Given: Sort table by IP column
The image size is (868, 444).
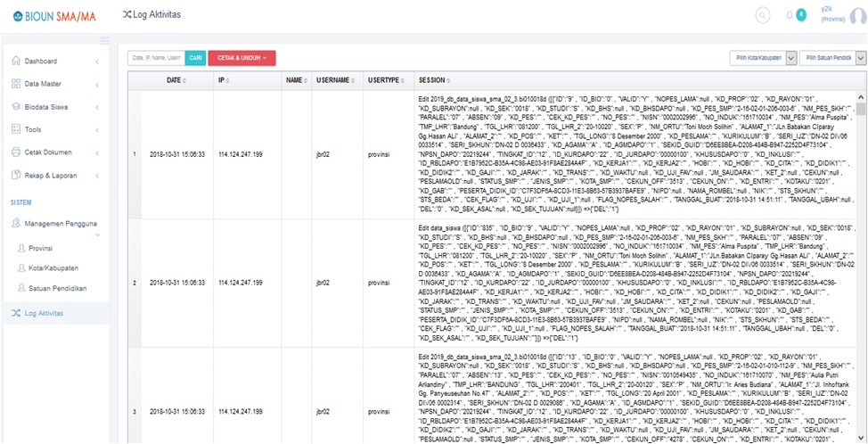Looking at the screenshot, I should (247, 80).
